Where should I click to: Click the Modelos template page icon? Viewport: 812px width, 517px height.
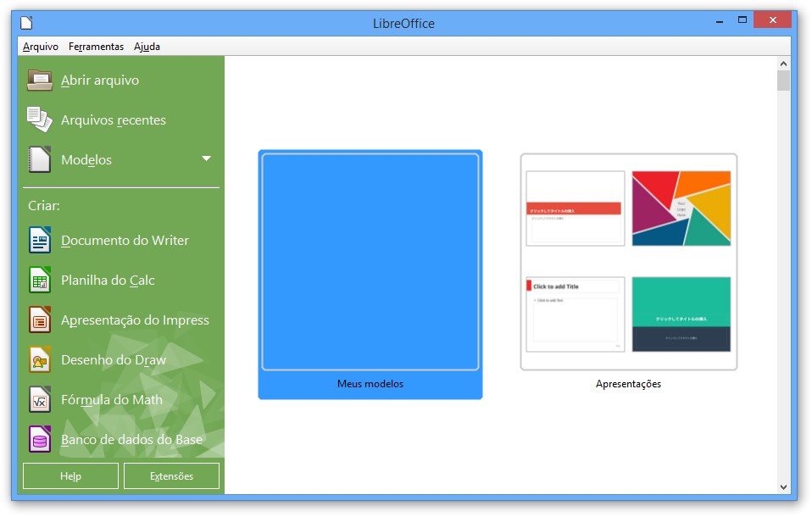(40, 159)
